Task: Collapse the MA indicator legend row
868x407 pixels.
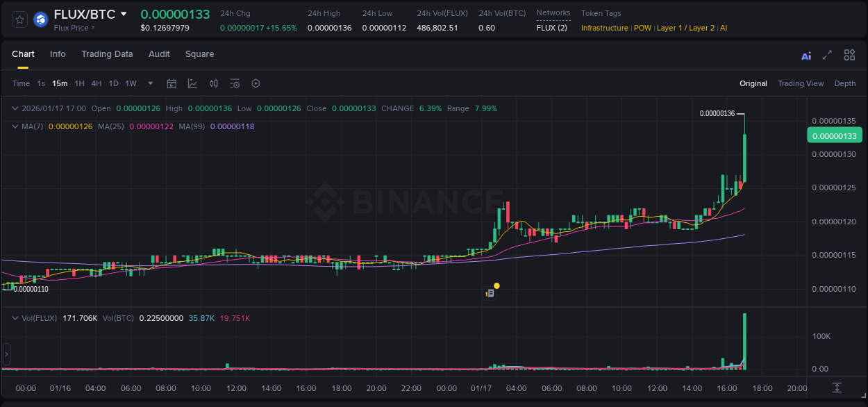Action: click(15, 126)
